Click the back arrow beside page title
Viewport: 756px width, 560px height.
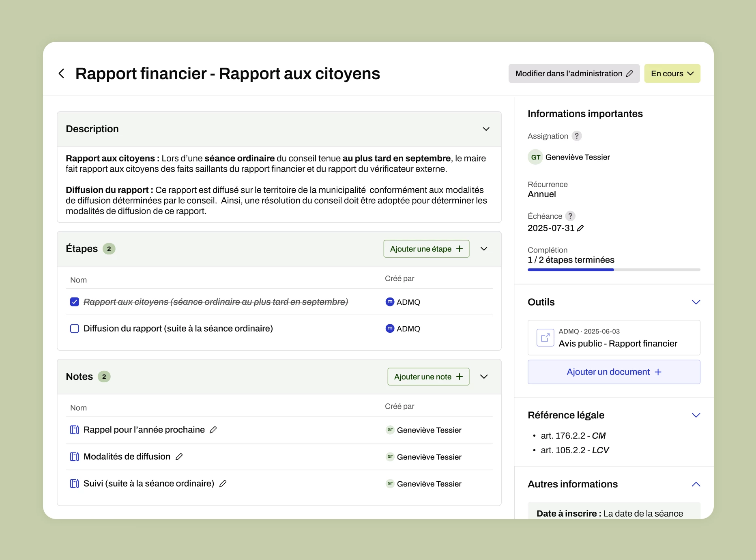click(x=62, y=73)
